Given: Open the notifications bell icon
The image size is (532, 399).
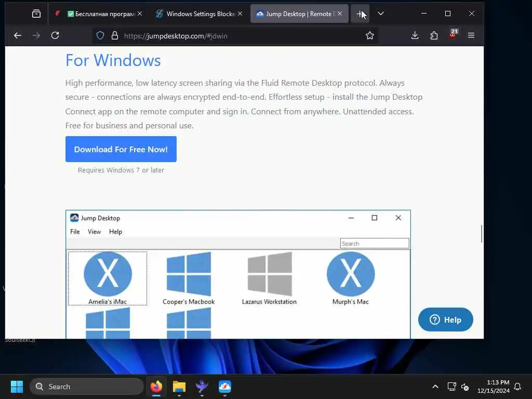Looking at the screenshot, I should tap(517, 387).
